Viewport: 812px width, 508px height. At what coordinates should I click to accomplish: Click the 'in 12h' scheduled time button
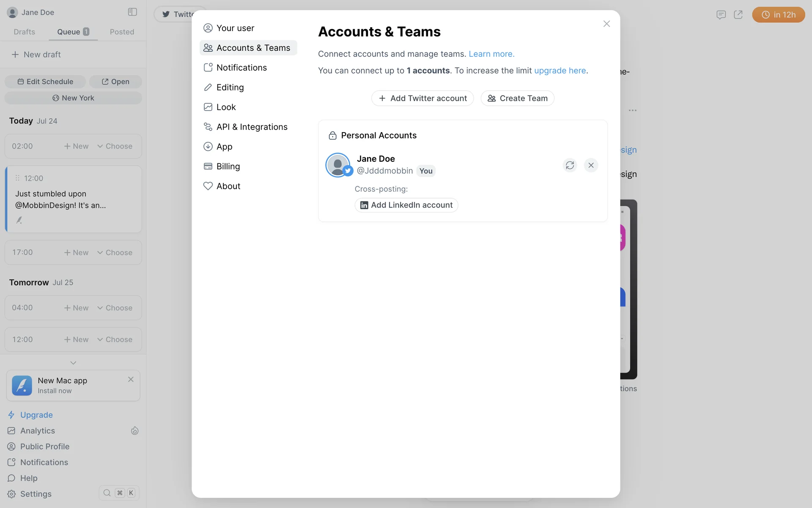click(x=778, y=15)
